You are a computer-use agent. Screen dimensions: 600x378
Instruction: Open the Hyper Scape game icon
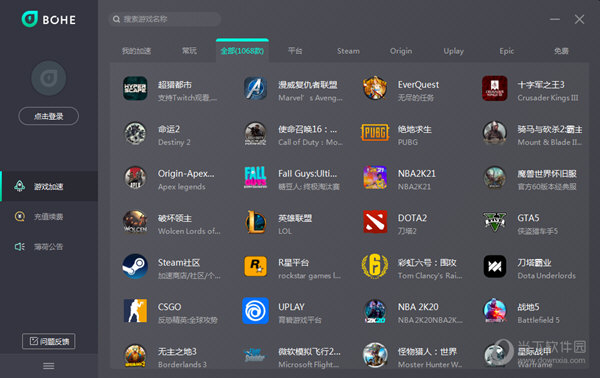point(135,88)
